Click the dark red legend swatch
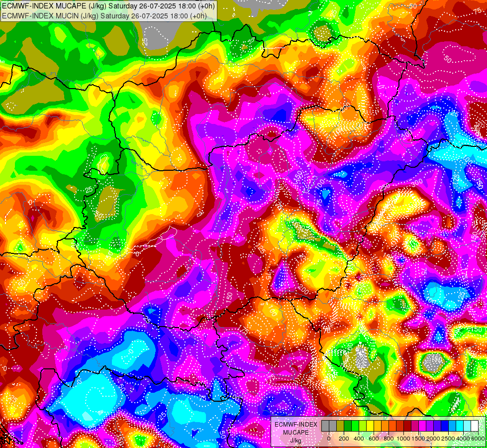 click(x=407, y=426)
